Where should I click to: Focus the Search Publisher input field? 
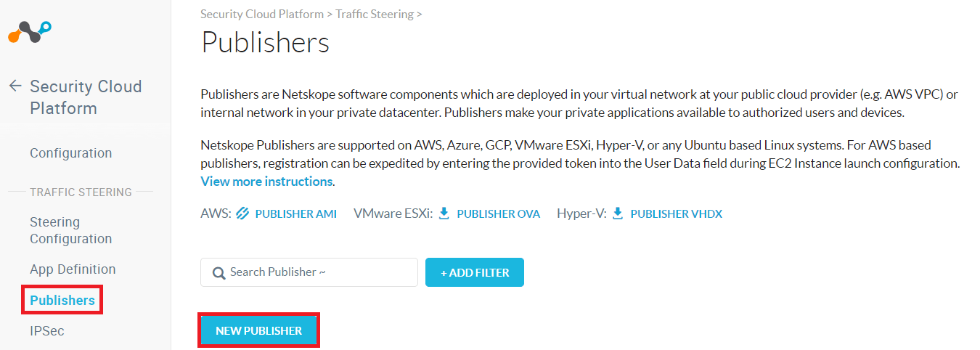(x=309, y=272)
